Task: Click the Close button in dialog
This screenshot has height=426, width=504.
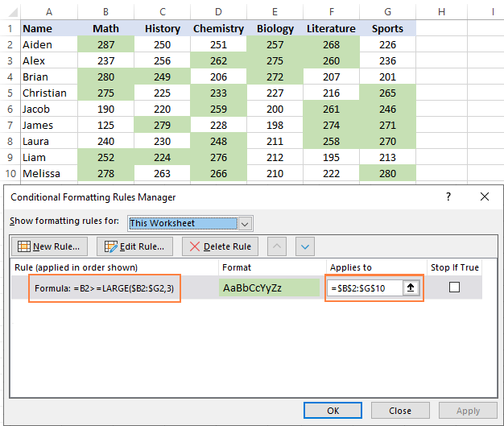Action: coord(400,410)
